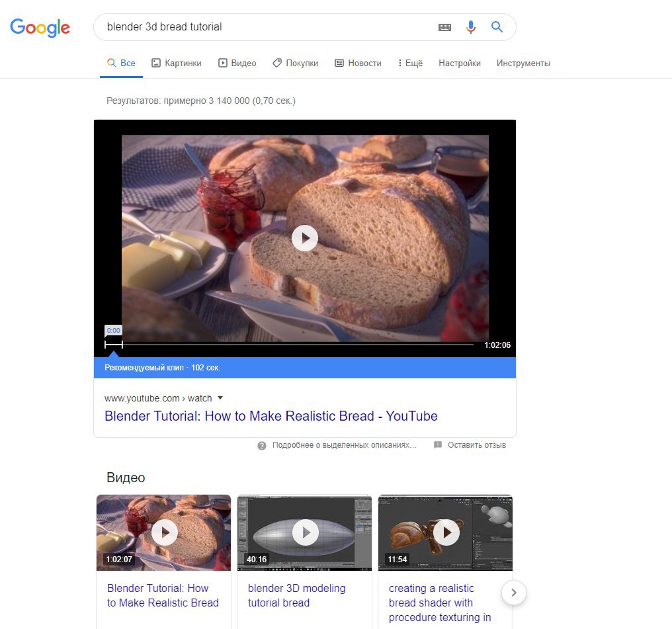Open Настройки settings menu
The width and height of the screenshot is (672, 629).
(460, 63)
